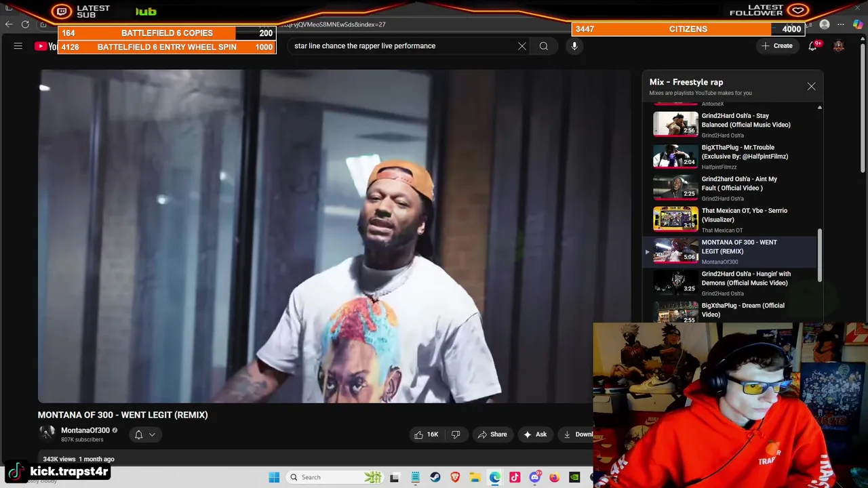Go back with the browser back arrow

pos(9,24)
